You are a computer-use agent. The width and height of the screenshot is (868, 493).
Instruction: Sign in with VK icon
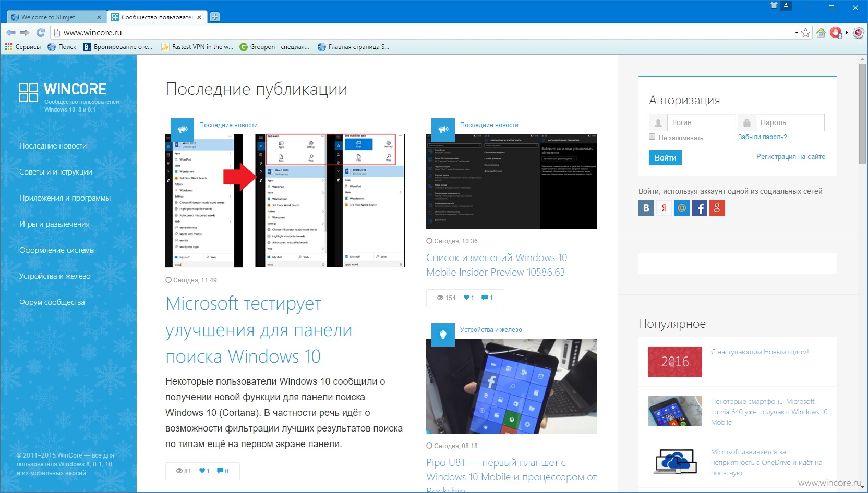point(646,208)
